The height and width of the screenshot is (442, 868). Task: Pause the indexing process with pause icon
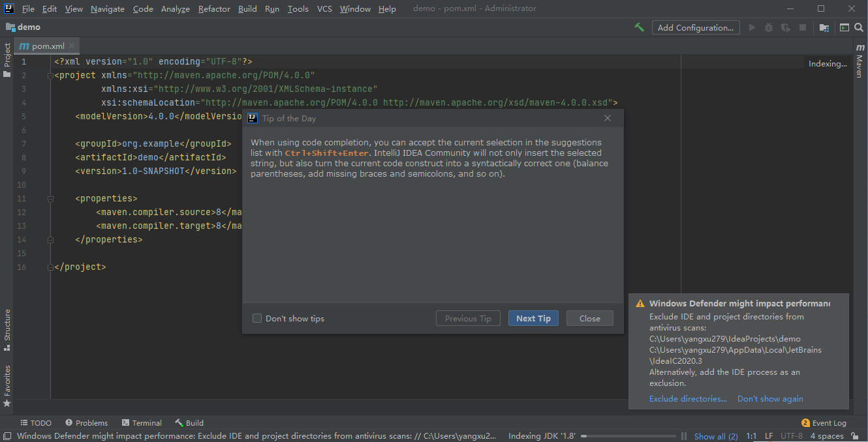click(684, 436)
